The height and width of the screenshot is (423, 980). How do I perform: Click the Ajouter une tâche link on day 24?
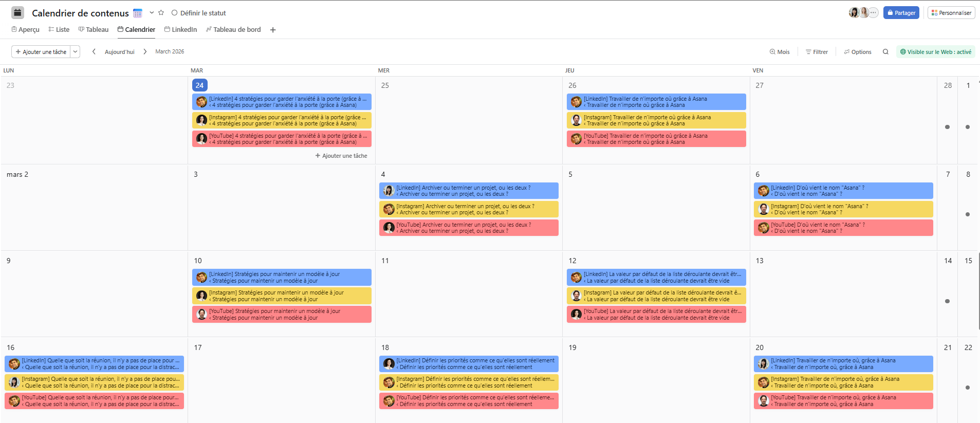[x=341, y=156]
